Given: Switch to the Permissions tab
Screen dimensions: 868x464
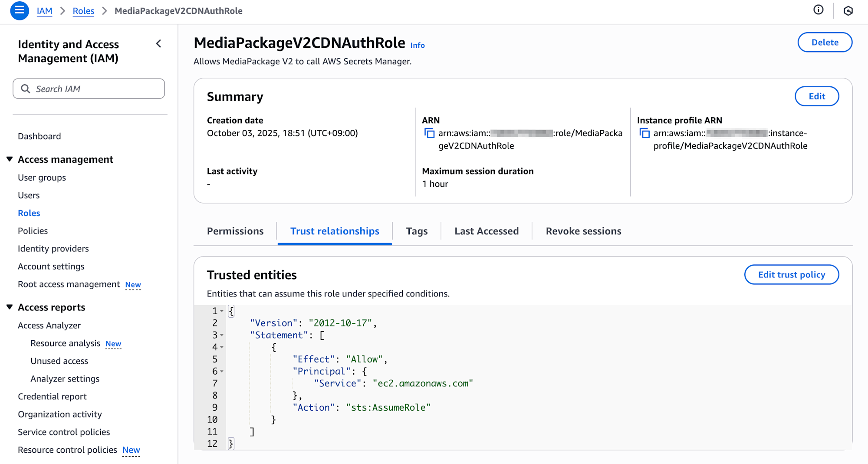Looking at the screenshot, I should pos(235,231).
